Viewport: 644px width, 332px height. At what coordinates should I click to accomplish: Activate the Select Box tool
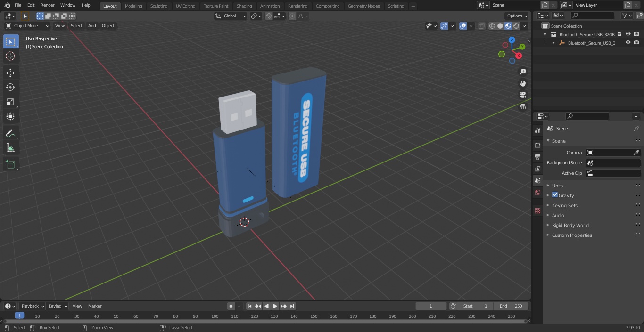[10, 41]
